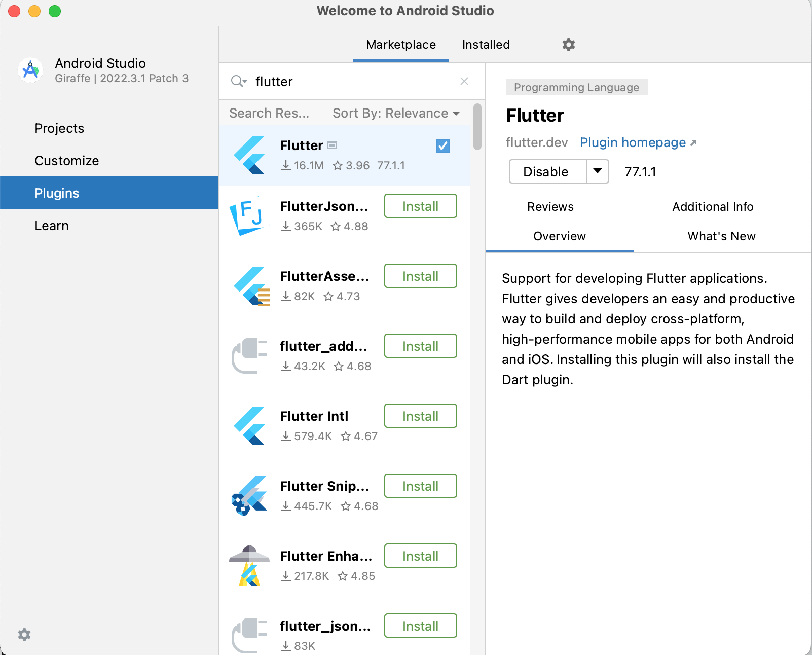Click the Flutter 16.1M download count icon
Image resolution: width=812 pixels, height=655 pixels.
pos(286,165)
